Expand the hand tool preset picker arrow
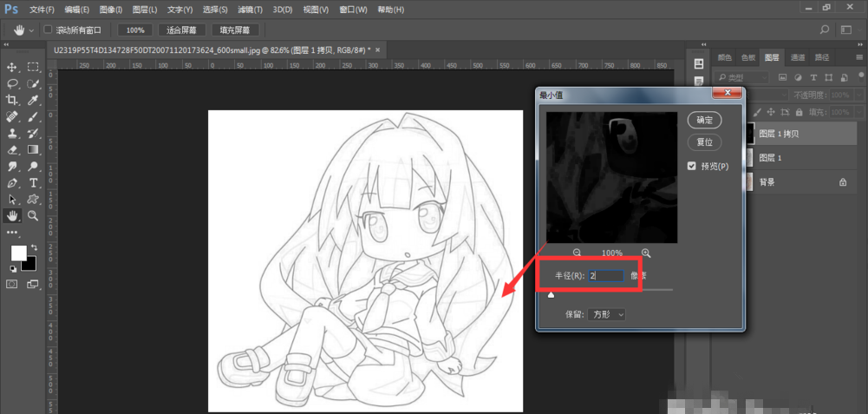Screen dimensions: 868x414 tap(31, 30)
